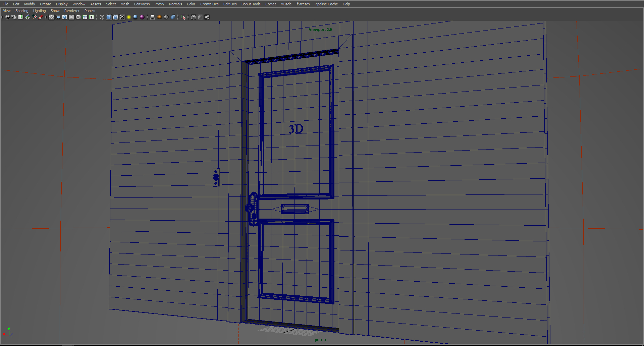This screenshot has height=346, width=644.
Task: Switch to Wireframe shading icon
Action: pyautogui.click(x=102, y=17)
